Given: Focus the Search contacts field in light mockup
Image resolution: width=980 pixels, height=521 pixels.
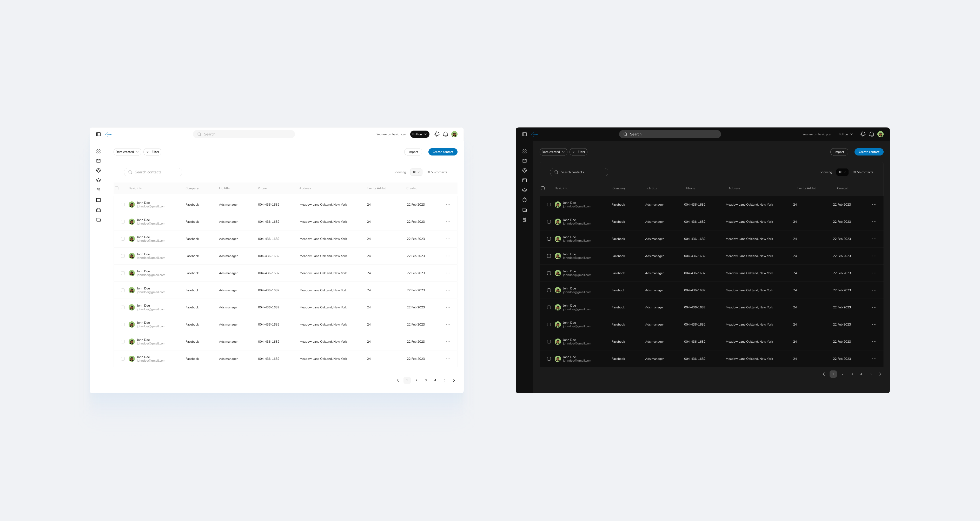Looking at the screenshot, I should 153,172.
